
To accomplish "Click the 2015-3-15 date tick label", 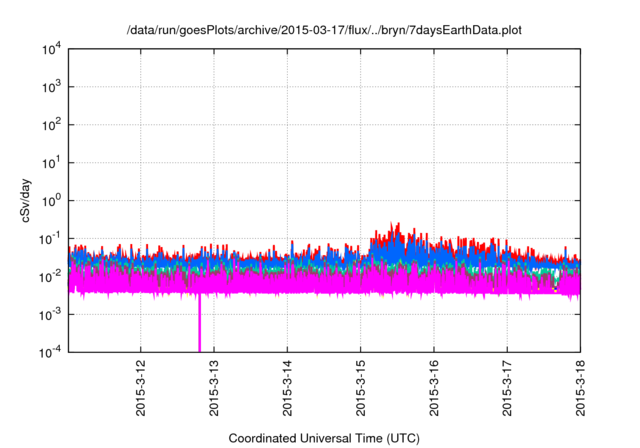I will click(360, 388).
